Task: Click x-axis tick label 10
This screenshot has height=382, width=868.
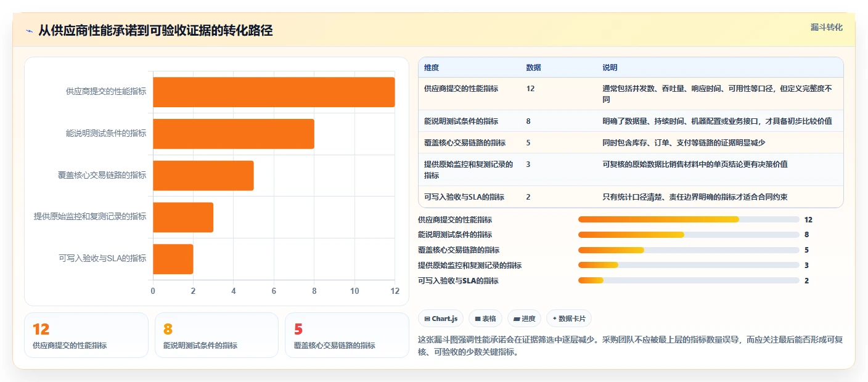Action: (x=354, y=291)
